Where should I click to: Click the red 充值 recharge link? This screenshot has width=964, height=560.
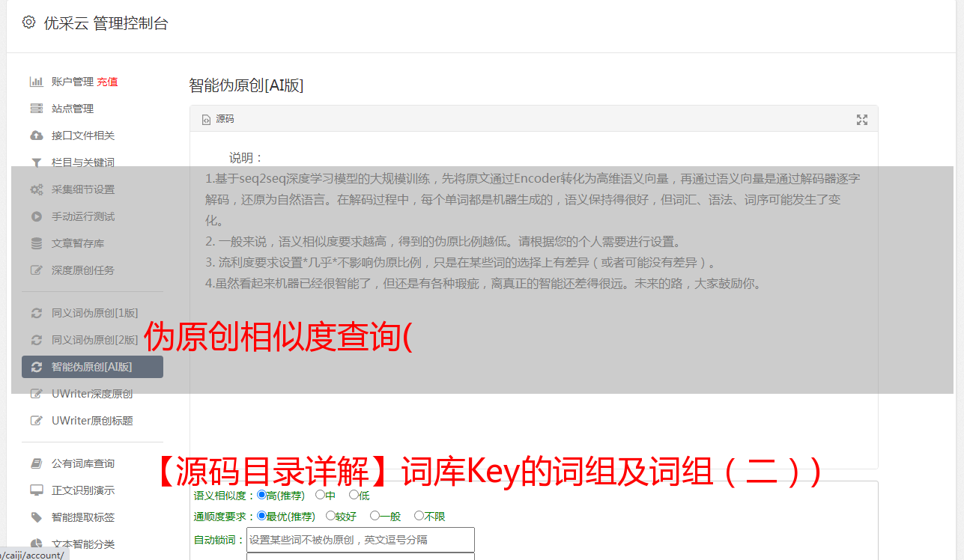[x=107, y=82]
